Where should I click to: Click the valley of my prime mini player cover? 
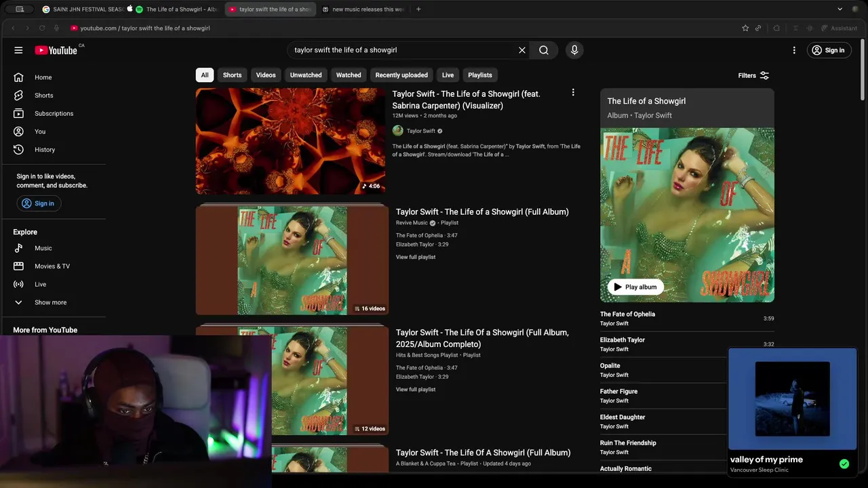(x=792, y=399)
